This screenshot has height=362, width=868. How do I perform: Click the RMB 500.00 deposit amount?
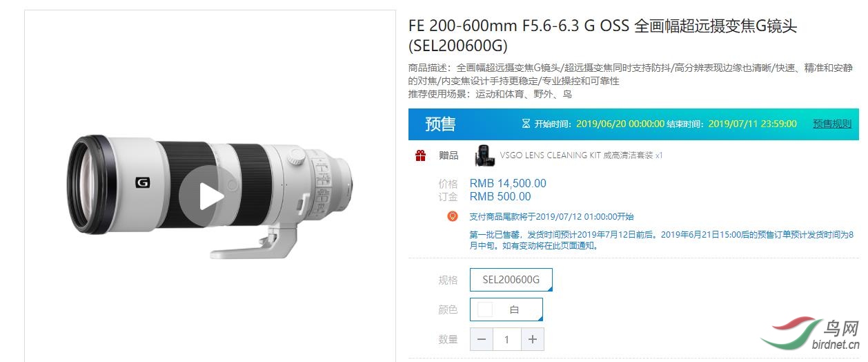tap(500, 196)
